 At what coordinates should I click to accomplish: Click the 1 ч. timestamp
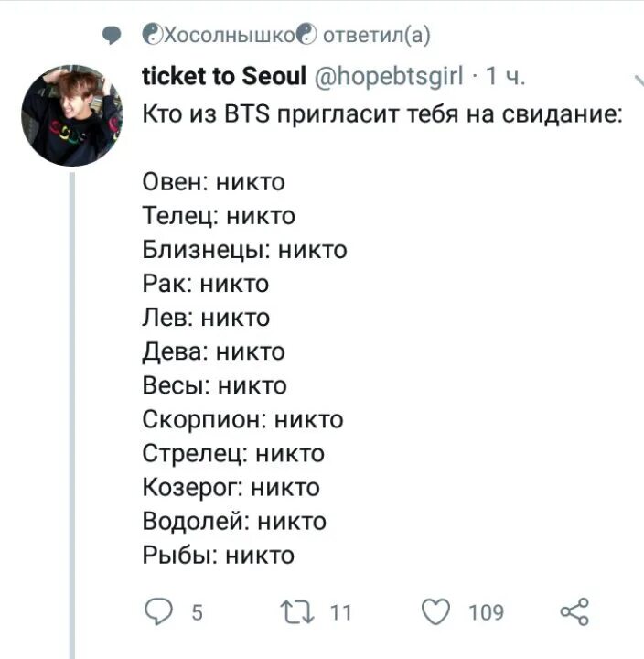[504, 76]
